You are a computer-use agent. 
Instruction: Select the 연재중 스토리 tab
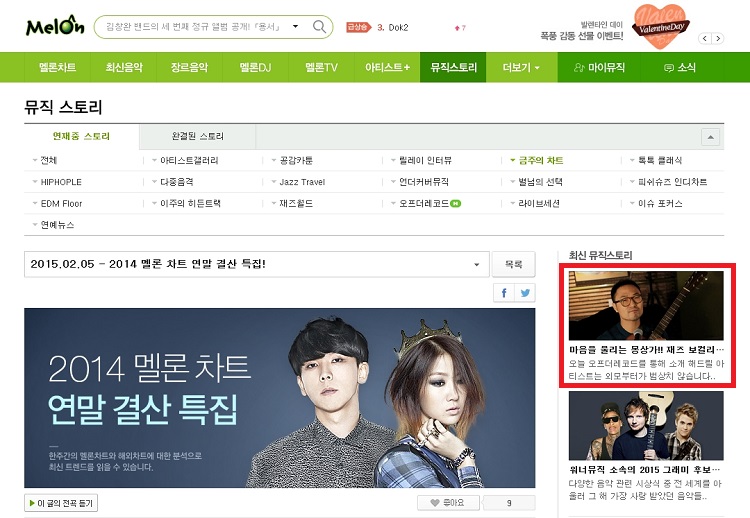click(81, 137)
